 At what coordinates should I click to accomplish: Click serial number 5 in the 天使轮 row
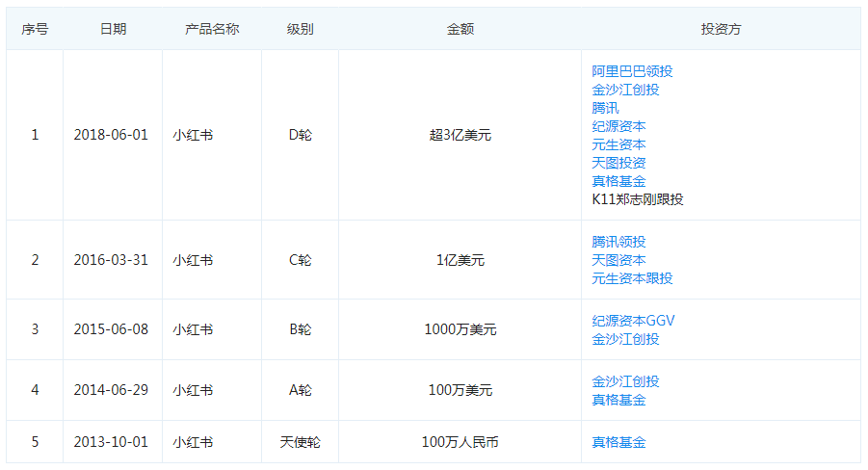pos(35,442)
